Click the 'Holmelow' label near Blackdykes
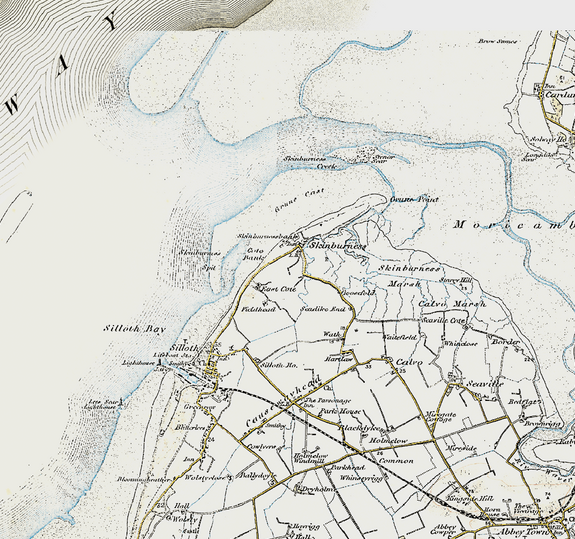Image resolution: width=575 pixels, height=539 pixels. (389, 440)
